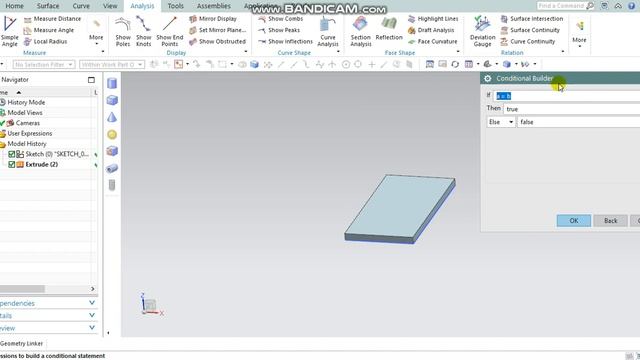Viewport: 640px width, 360px height.
Task: Switch to the Assemblies tab
Action: point(213,6)
